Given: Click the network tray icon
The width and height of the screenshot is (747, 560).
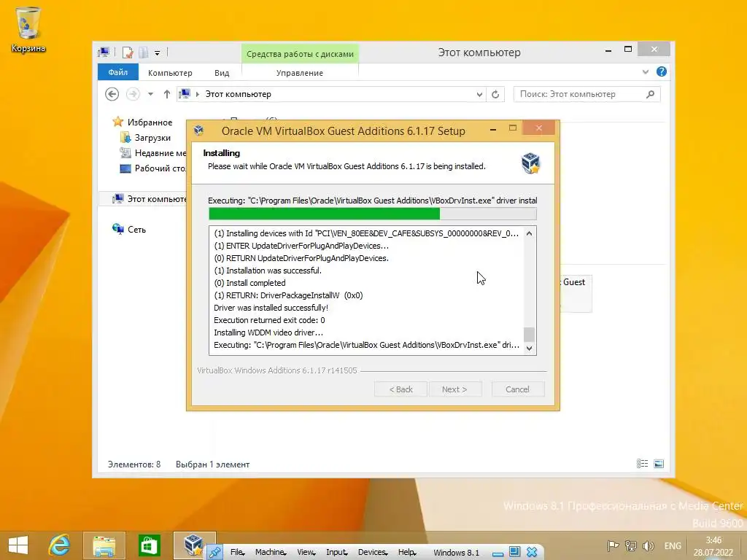Looking at the screenshot, I should tap(631, 545).
